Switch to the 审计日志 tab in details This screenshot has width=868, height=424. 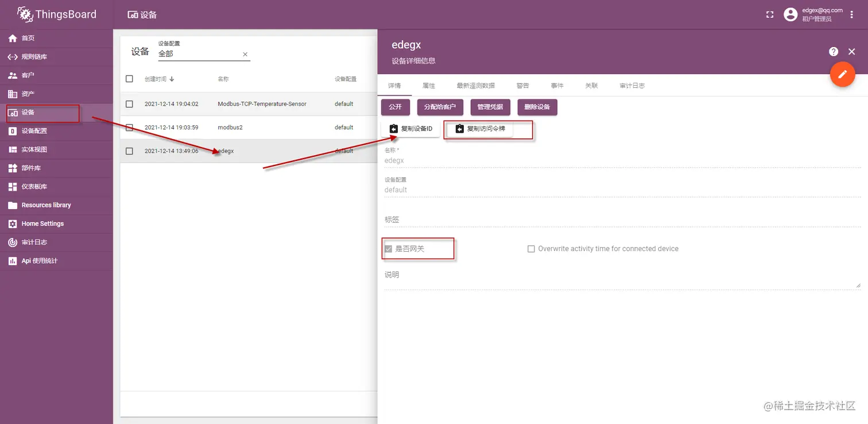click(631, 86)
